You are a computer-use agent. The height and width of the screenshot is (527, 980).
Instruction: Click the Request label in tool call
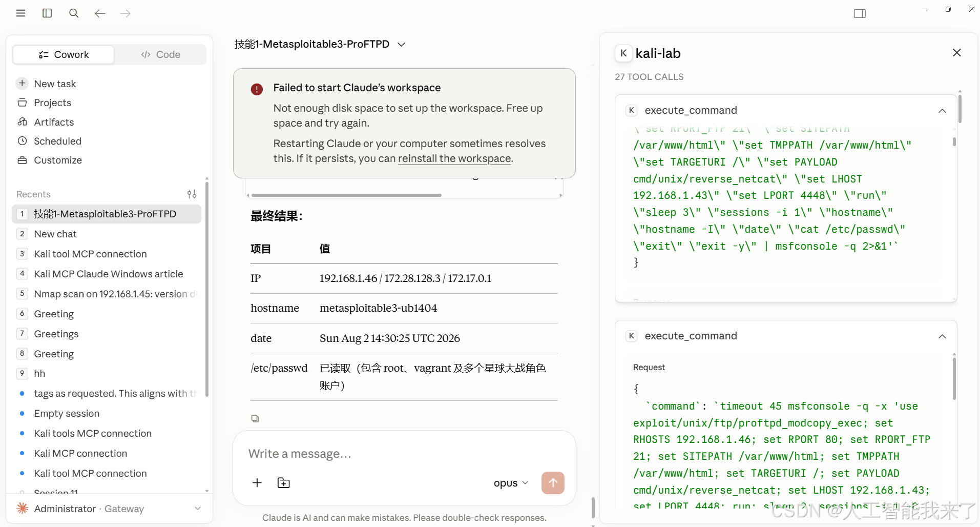pos(649,367)
